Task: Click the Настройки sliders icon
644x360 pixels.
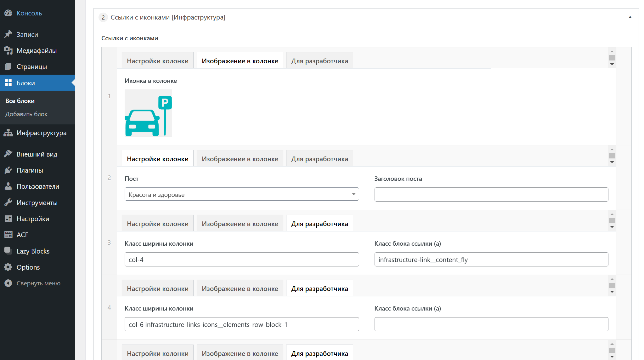Action: 8,219
